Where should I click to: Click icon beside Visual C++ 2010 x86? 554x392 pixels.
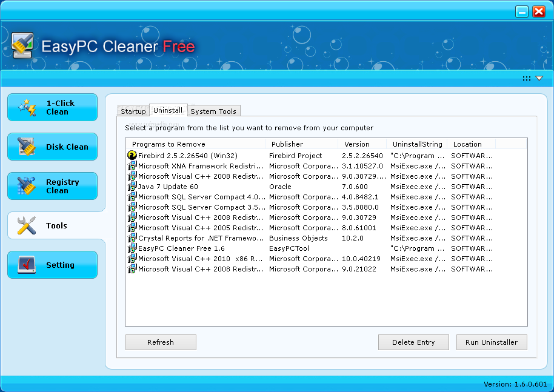132,258
